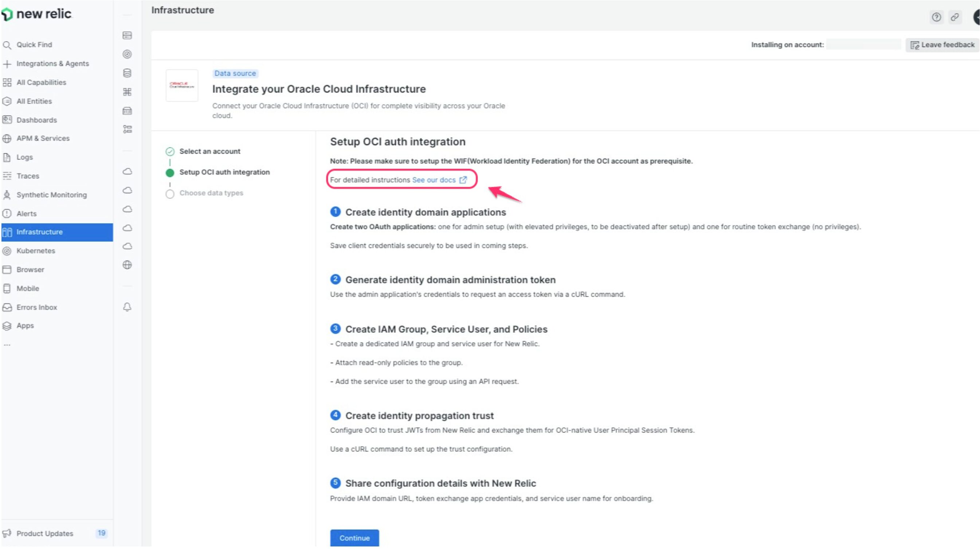Click the Leave feedback button
Viewport: 980px width, 549px height.
[942, 45]
